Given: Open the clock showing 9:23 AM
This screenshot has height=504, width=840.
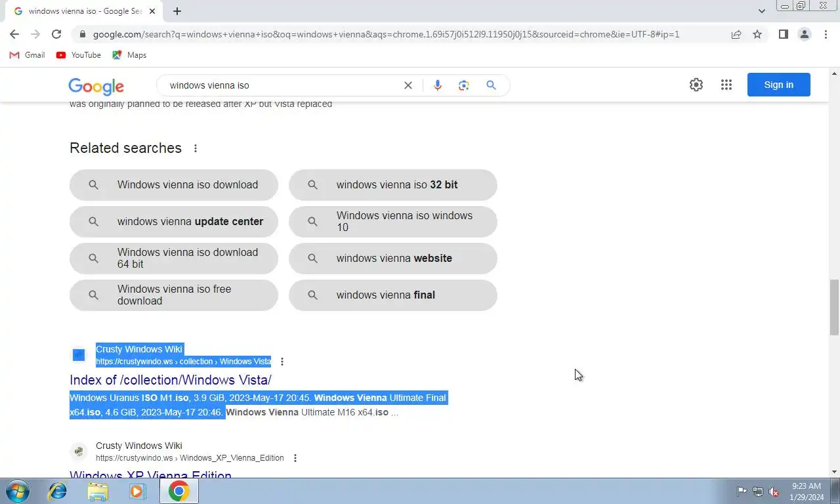Looking at the screenshot, I should (807, 491).
